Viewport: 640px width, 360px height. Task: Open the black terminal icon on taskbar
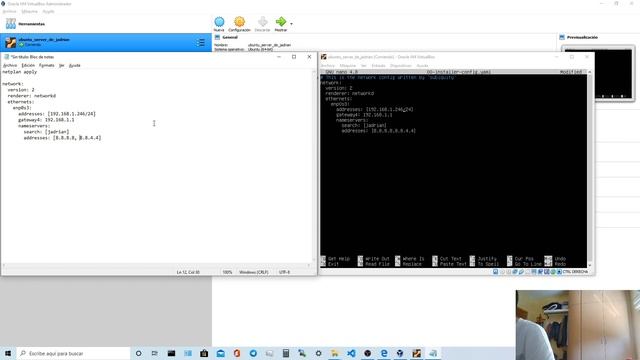click(x=171, y=353)
